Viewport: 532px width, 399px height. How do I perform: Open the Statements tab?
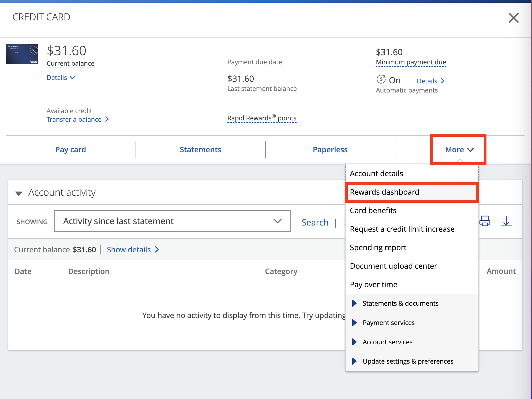click(x=200, y=150)
